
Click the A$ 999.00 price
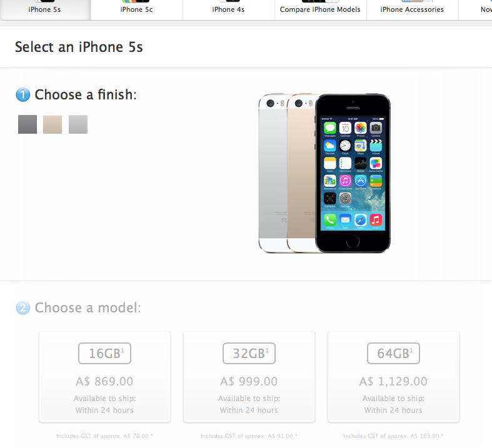249,381
